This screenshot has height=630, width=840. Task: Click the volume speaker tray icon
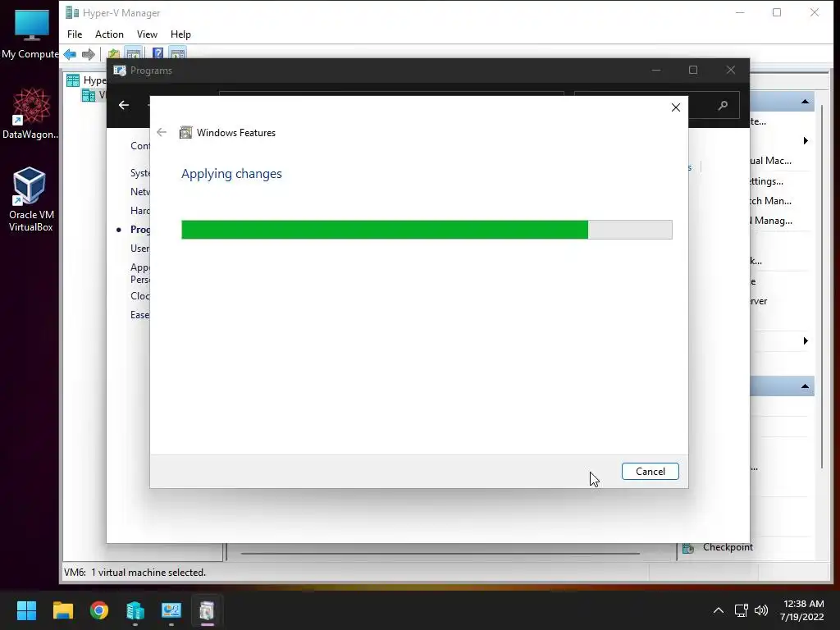(x=760, y=610)
